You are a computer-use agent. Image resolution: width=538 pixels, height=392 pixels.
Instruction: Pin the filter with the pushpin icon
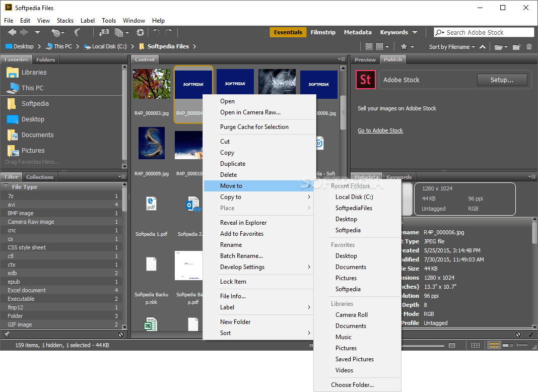point(7,335)
